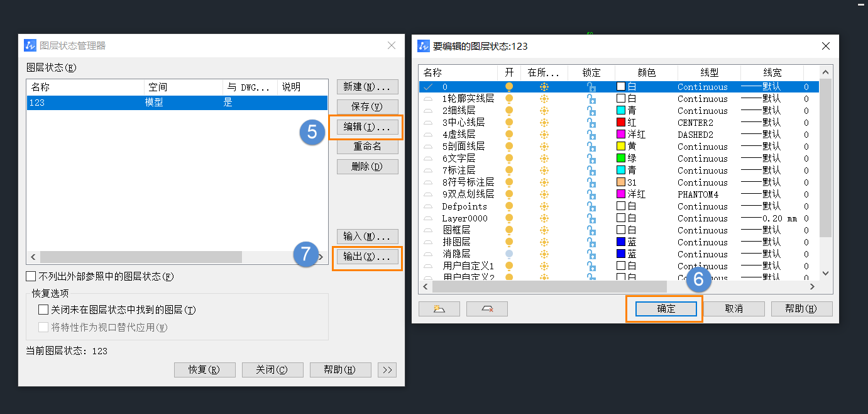Toggle the bulb icon of layer 6文字层
This screenshot has width=868, height=414.
click(x=509, y=159)
